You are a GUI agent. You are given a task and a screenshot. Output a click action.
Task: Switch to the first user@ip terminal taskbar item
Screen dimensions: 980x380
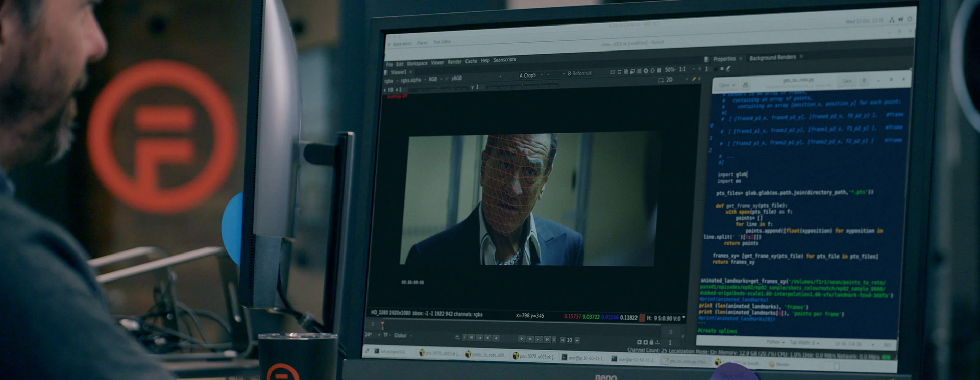pyautogui.click(x=583, y=358)
